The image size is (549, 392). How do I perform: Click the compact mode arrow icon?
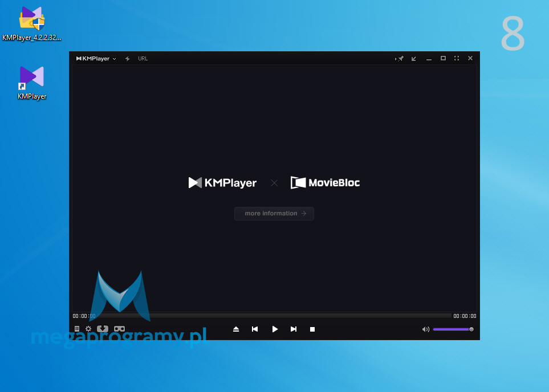(x=414, y=59)
